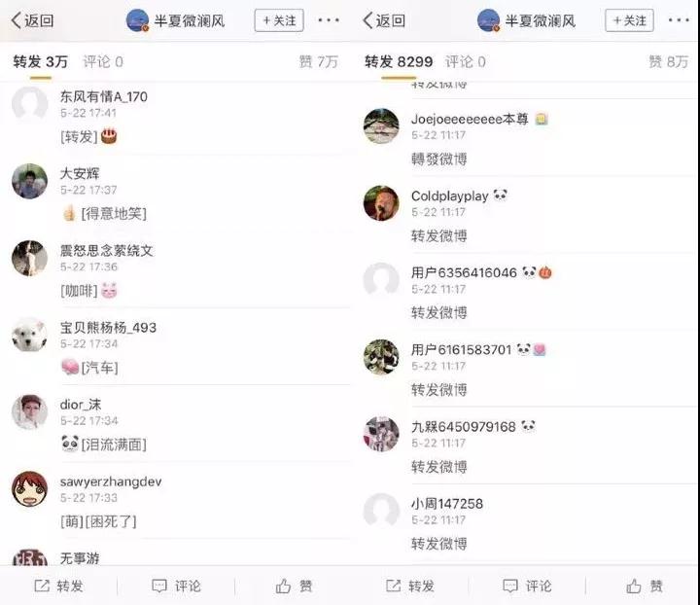Follow 半夏微澜风 with the left +关注 button
Image resolution: width=700 pixels, height=605 pixels.
279,20
